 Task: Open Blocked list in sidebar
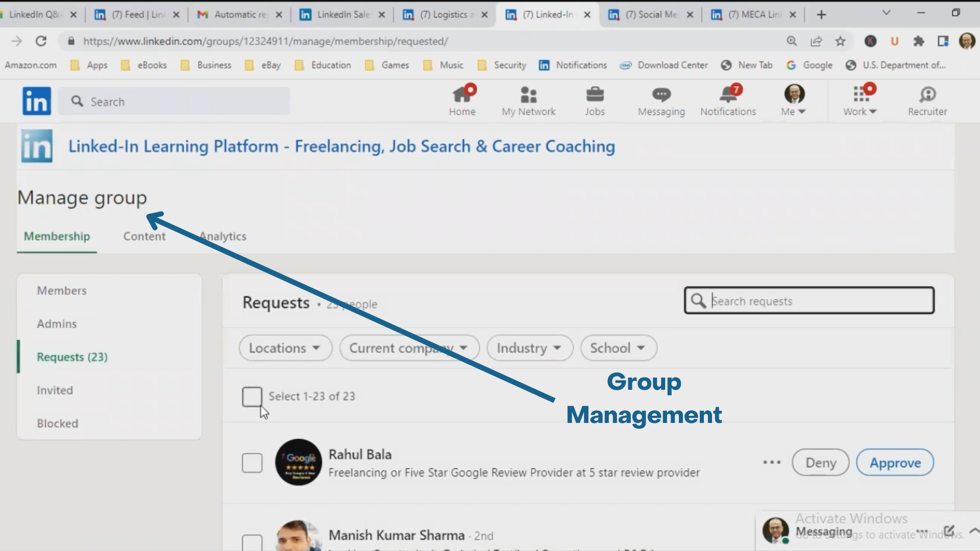[x=57, y=423]
